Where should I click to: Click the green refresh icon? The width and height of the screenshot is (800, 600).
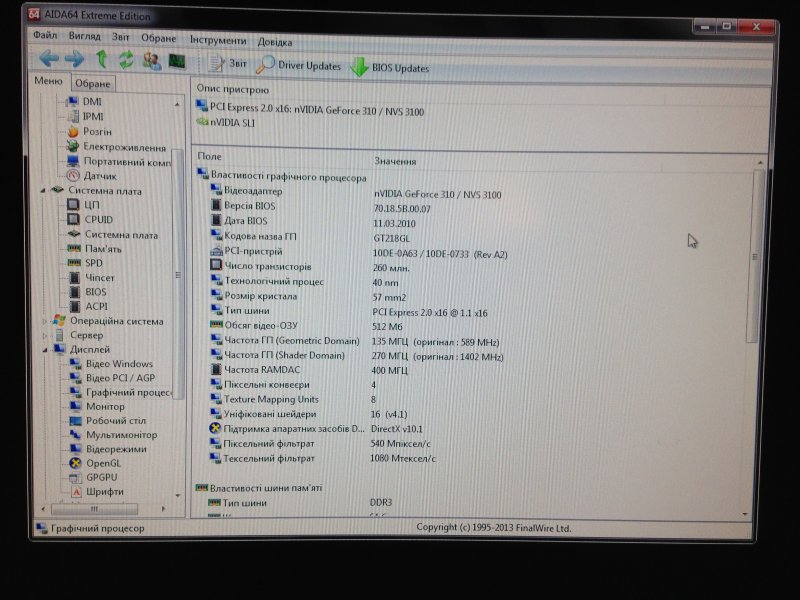tap(126, 61)
